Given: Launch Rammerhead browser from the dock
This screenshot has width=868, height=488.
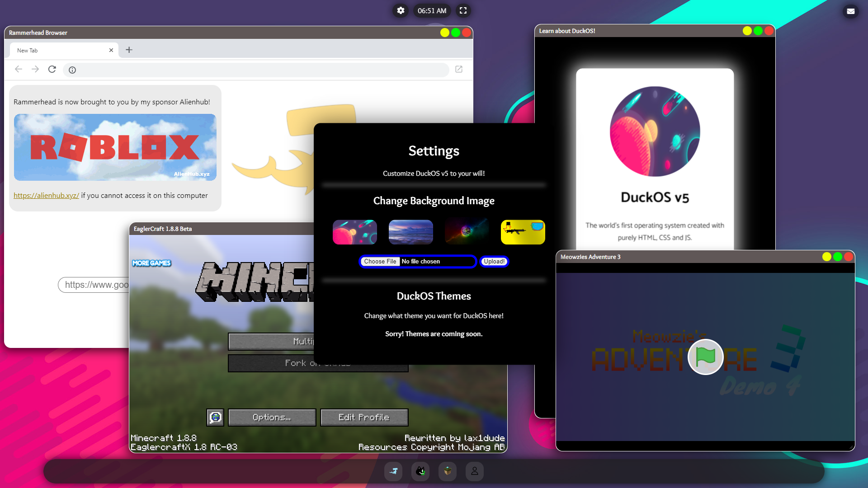Looking at the screenshot, I should click(x=393, y=471).
